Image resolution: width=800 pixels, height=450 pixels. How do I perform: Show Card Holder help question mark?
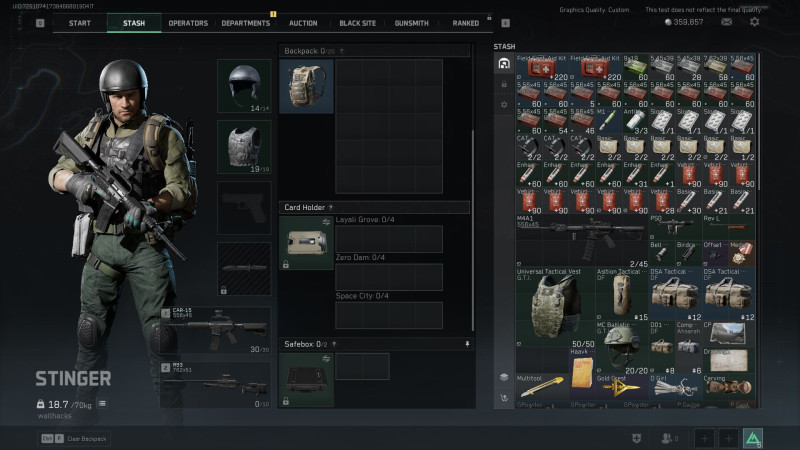coord(331,207)
